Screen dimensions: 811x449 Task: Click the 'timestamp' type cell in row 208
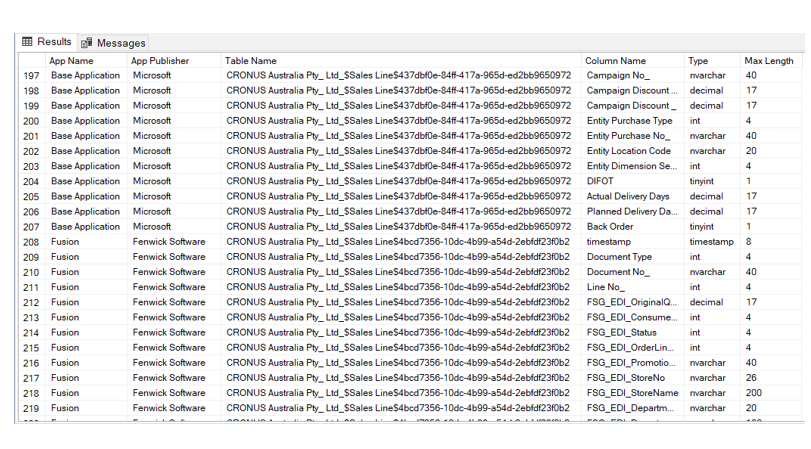pyautogui.click(x=711, y=242)
